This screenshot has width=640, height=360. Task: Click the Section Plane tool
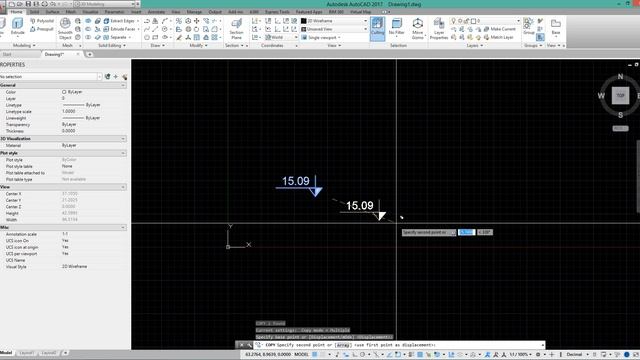236,29
